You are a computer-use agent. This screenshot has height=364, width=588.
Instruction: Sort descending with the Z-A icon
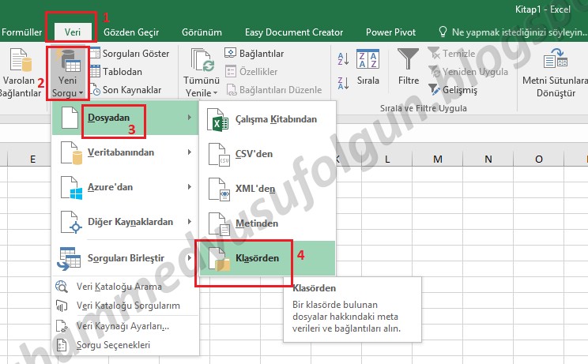343,83
